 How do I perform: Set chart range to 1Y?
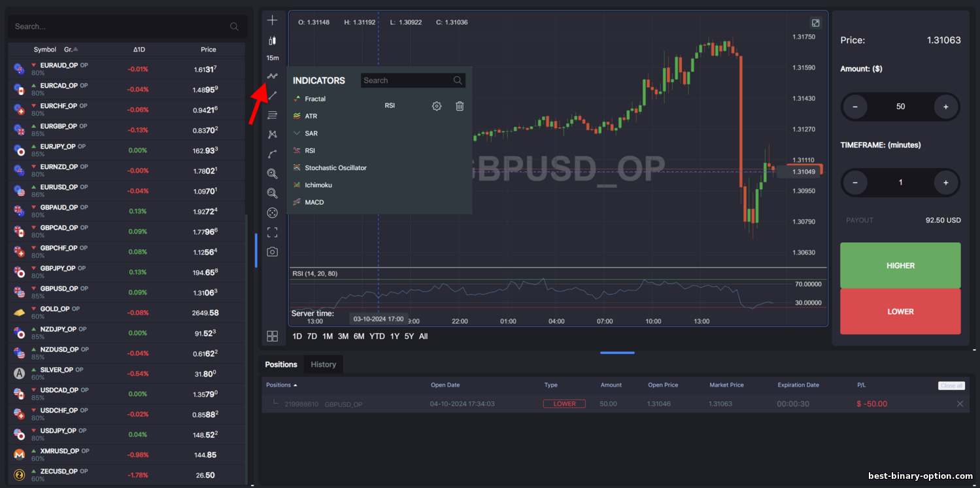coord(395,336)
